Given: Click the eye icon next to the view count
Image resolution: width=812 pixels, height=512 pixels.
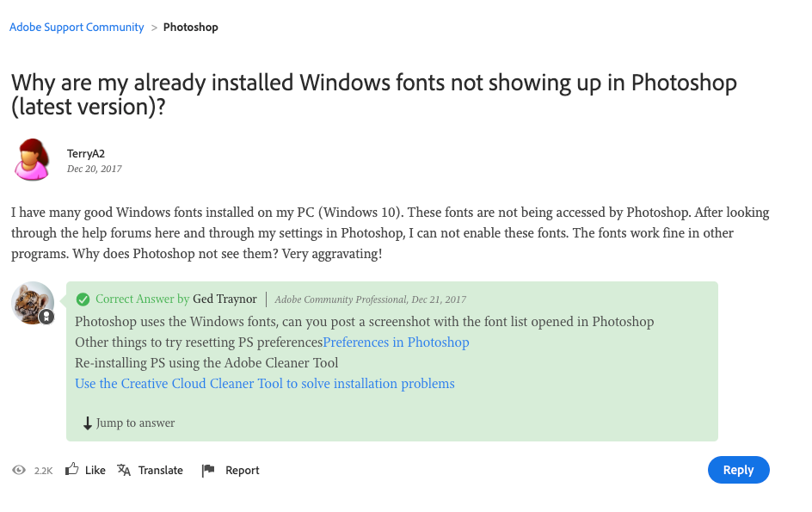Looking at the screenshot, I should pos(19,470).
